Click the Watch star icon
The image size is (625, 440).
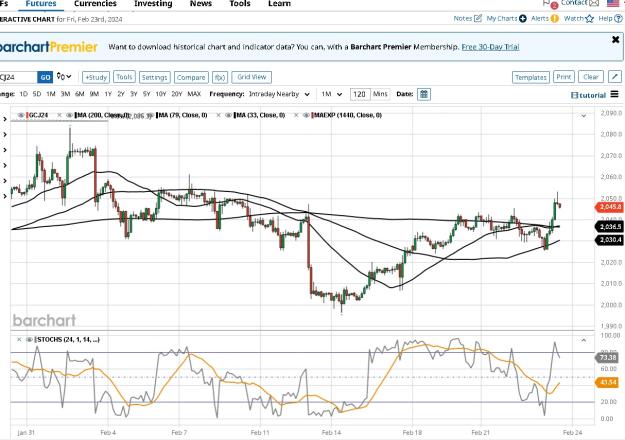point(590,18)
